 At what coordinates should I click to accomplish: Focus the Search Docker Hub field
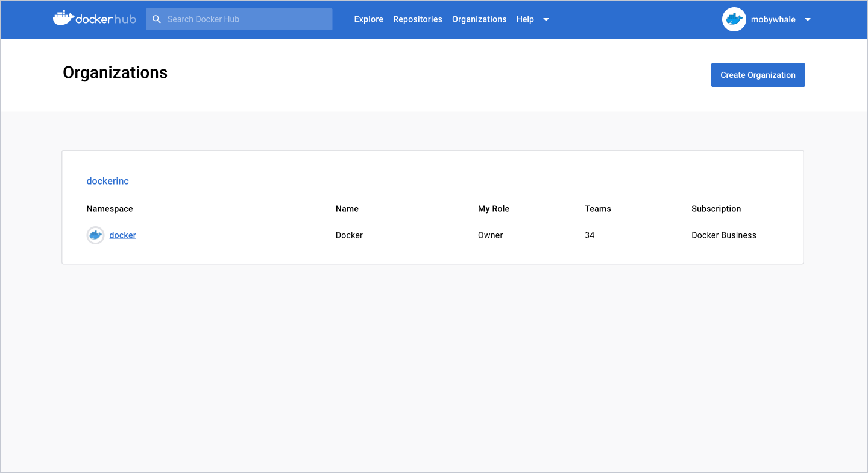239,19
